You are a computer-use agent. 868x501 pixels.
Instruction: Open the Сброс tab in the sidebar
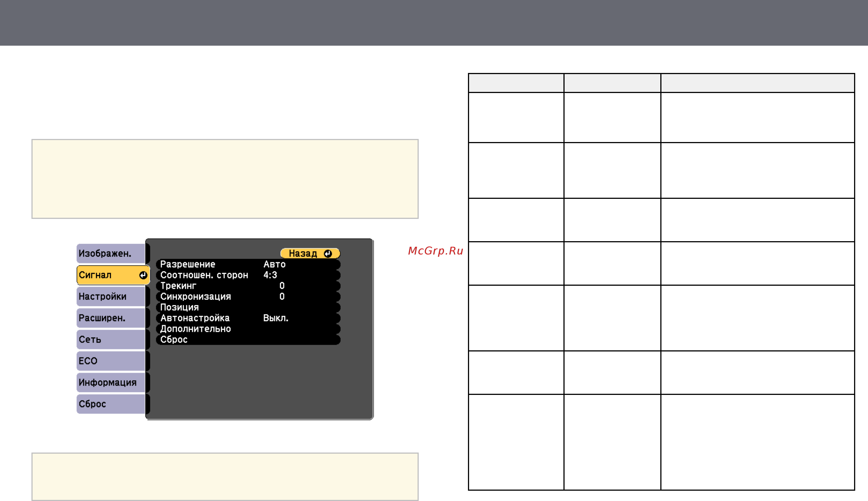(x=111, y=404)
